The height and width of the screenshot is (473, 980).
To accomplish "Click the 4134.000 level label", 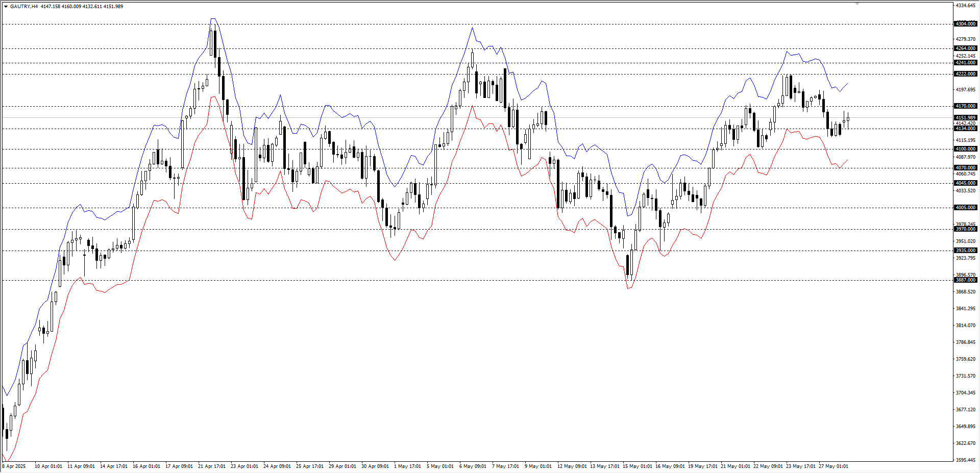I will 965,129.
